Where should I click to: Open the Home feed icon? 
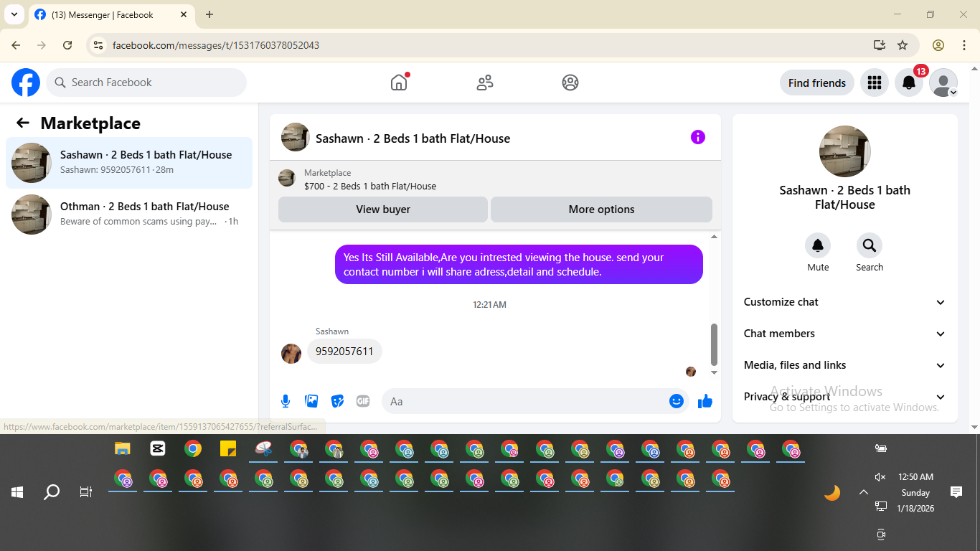[x=399, y=83]
